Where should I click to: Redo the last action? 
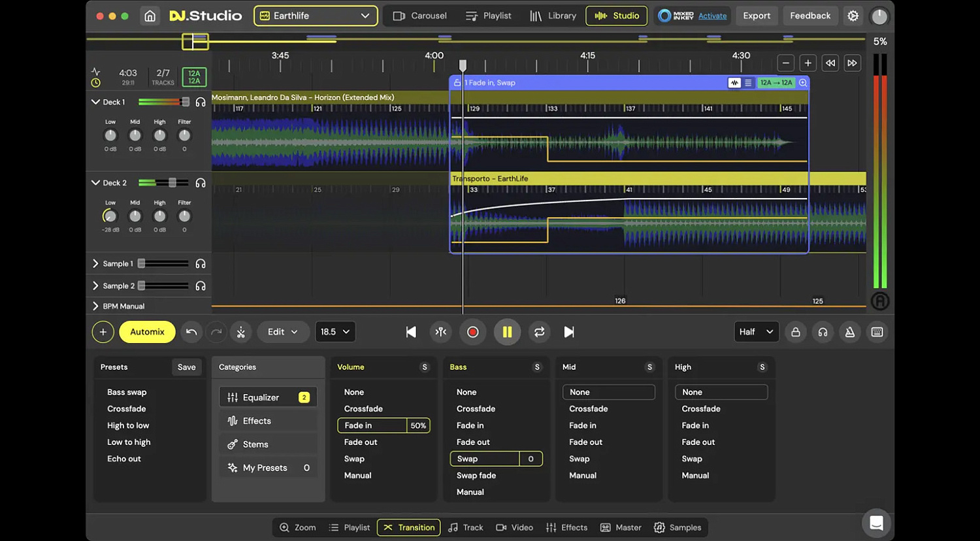[x=216, y=332]
